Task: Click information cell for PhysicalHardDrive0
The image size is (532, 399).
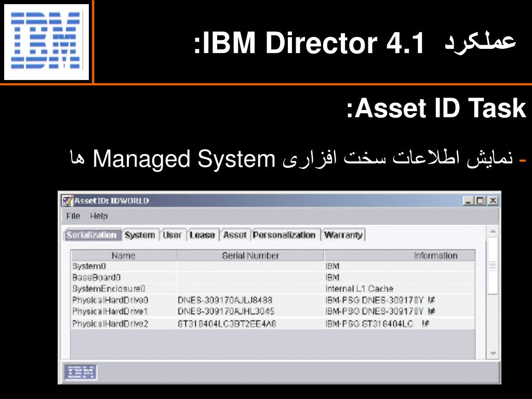Action: pyautogui.click(x=380, y=300)
